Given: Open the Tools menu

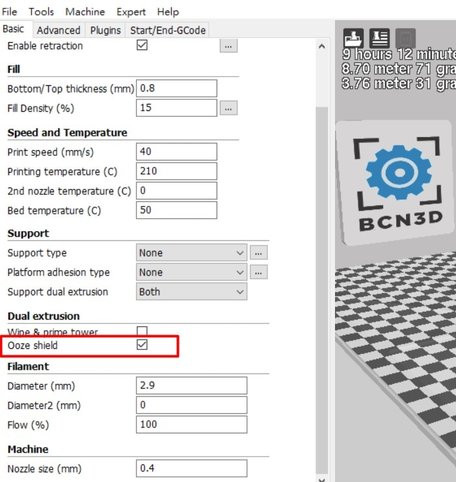Looking at the screenshot, I should tap(41, 12).
